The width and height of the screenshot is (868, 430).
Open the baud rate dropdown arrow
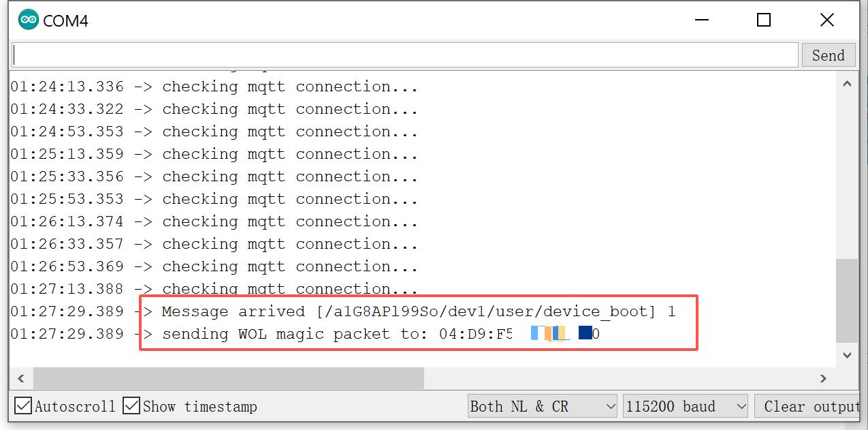coord(741,405)
